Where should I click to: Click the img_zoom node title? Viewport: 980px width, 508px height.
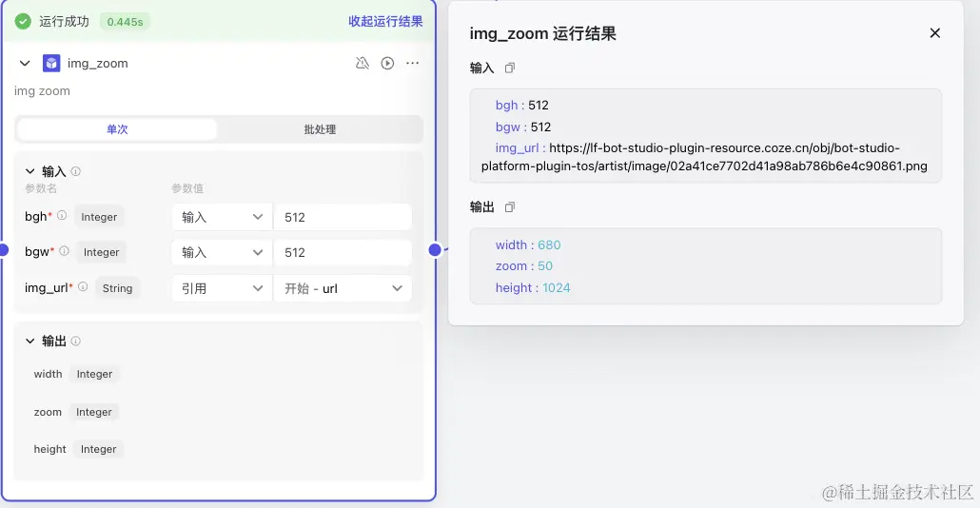click(x=97, y=63)
